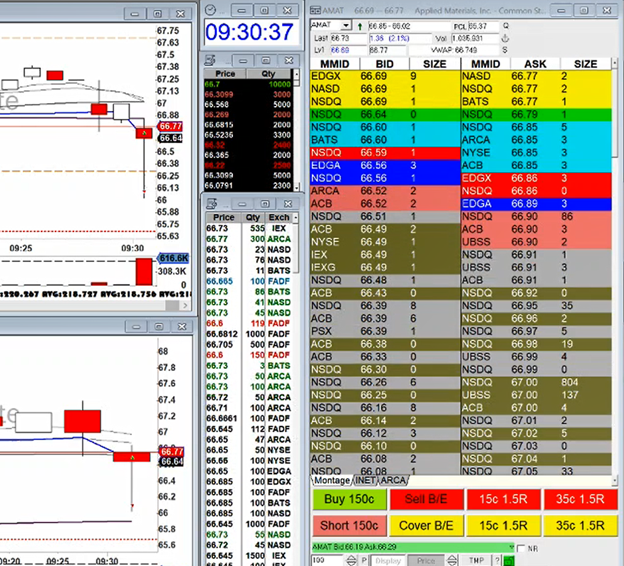Click the S icon beside VWAP
Screen dimensions: 624x566
pos(506,48)
